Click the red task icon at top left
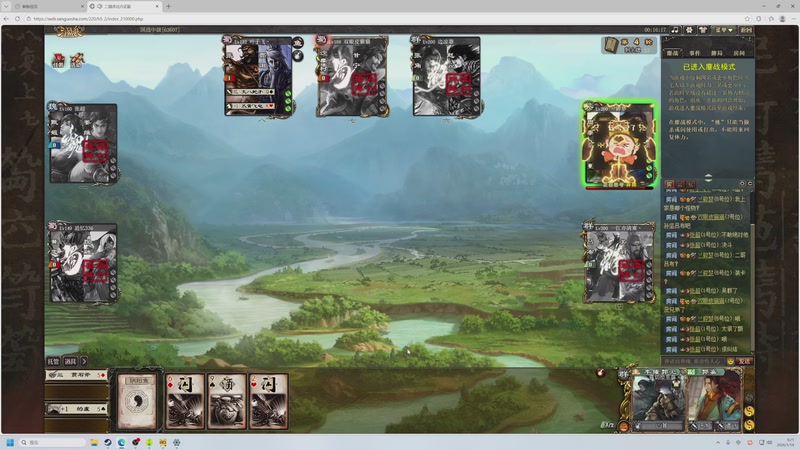This screenshot has height=450, width=800. (x=58, y=60)
